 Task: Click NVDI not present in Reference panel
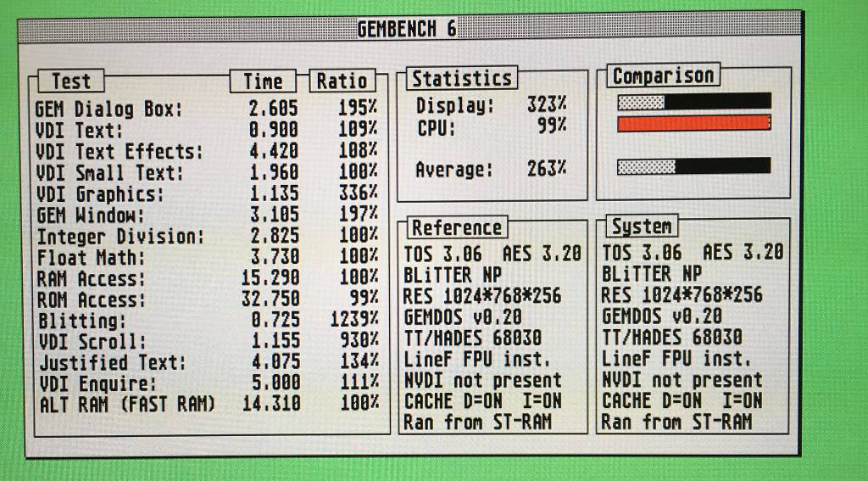coord(482,380)
